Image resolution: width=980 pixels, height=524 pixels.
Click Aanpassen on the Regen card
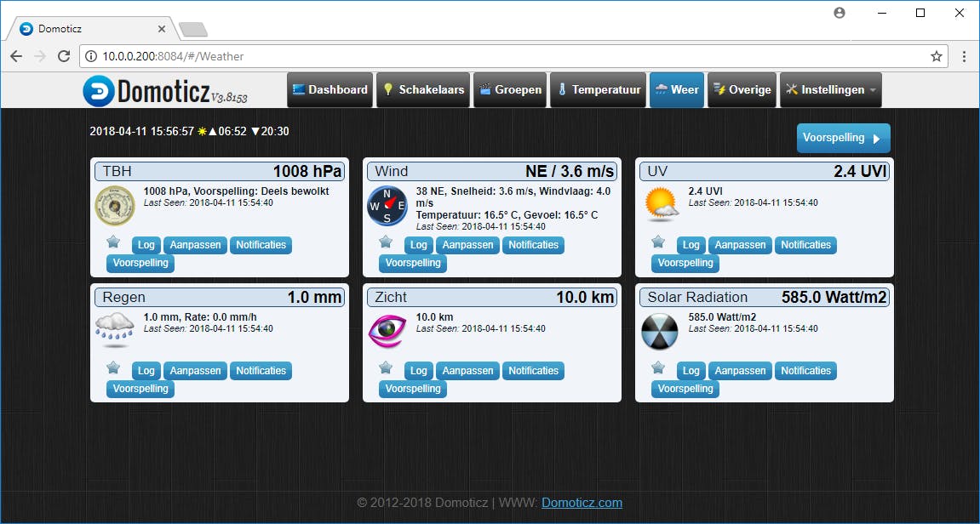coord(196,371)
